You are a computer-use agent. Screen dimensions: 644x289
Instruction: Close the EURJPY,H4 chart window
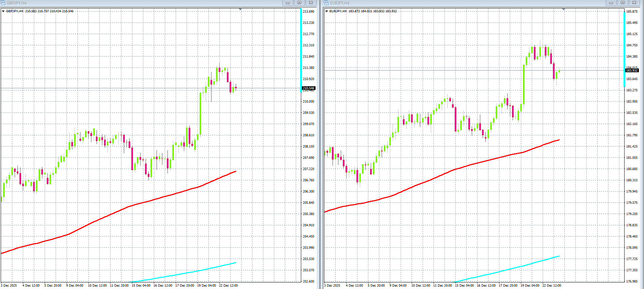634,3
